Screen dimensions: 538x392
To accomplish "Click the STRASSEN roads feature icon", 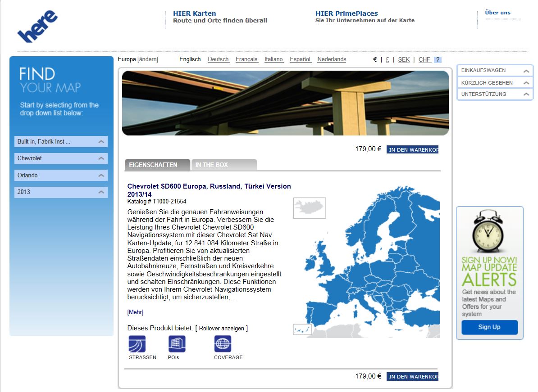I will [x=137, y=344].
